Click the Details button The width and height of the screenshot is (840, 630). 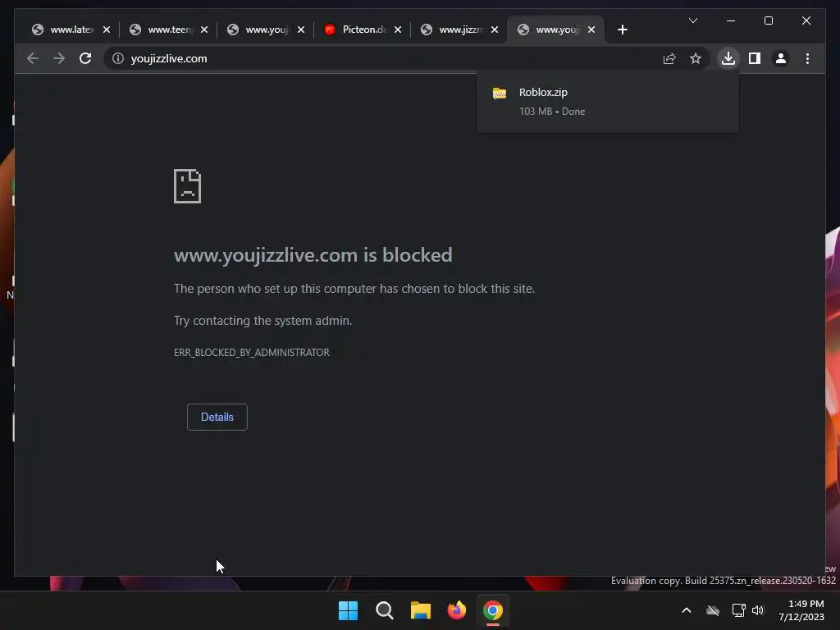click(x=217, y=417)
